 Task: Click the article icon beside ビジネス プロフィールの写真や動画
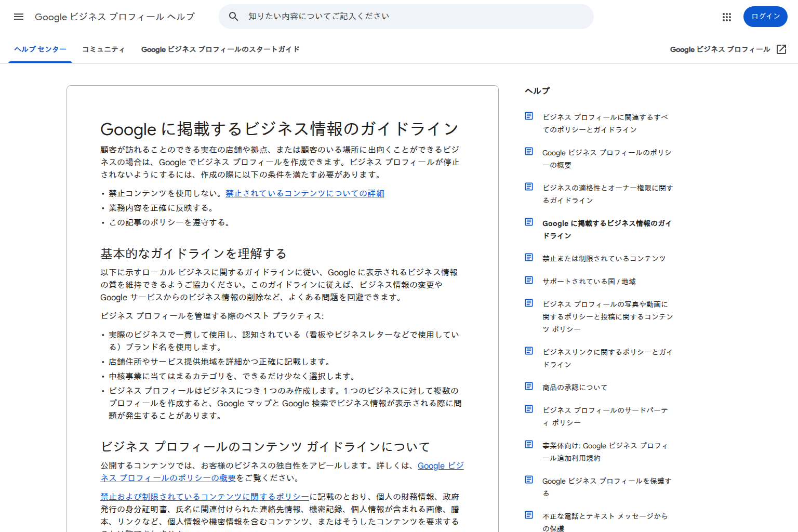(x=529, y=303)
